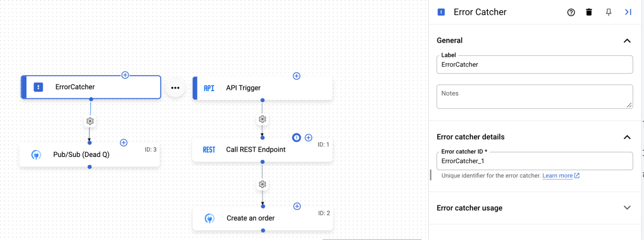Pin the Error Catcher configuration panel

[608, 12]
